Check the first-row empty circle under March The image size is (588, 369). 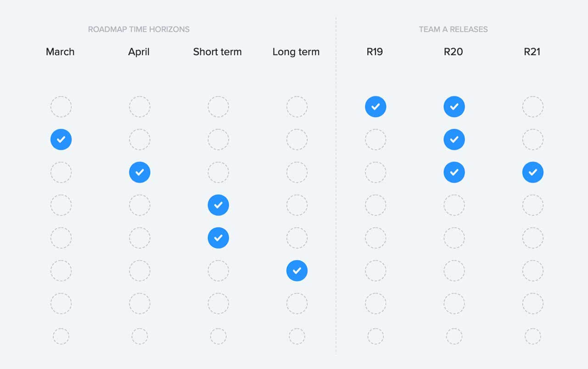pyautogui.click(x=61, y=107)
